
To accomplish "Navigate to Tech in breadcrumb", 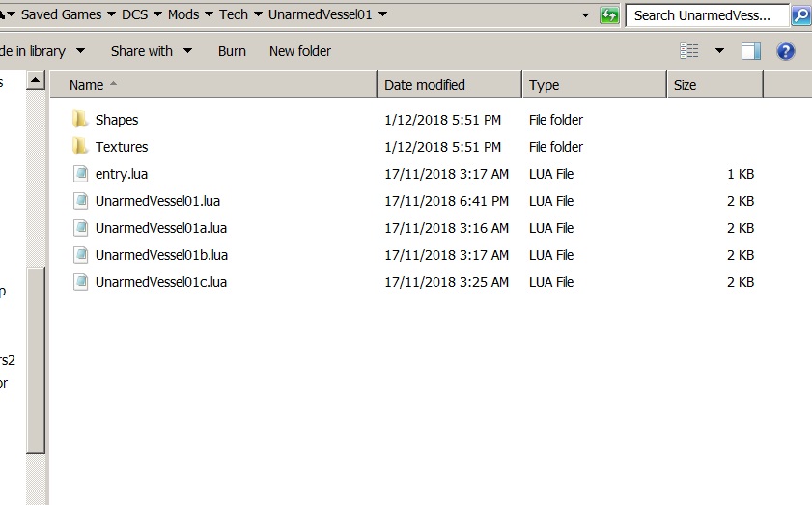I will [x=234, y=14].
